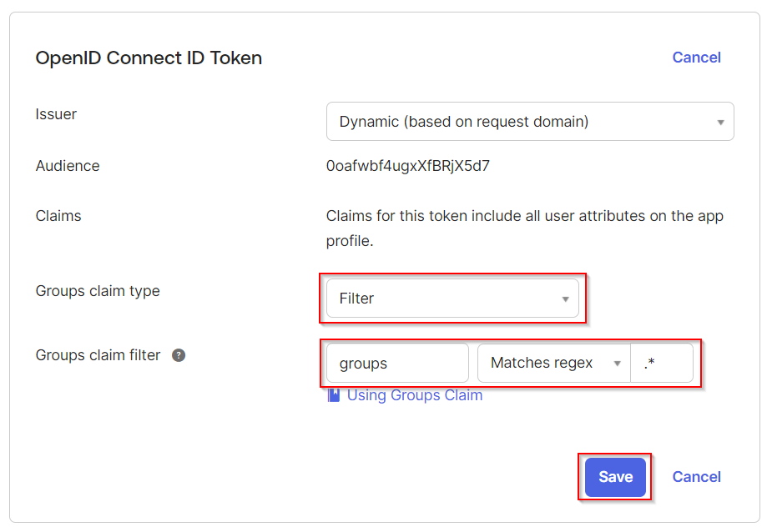Focus the regex value field containing .*

[661, 364]
